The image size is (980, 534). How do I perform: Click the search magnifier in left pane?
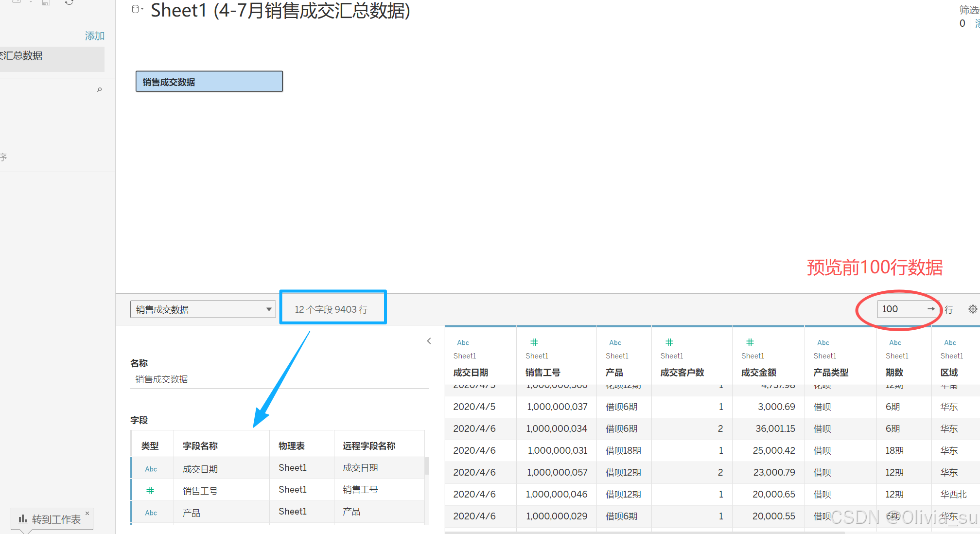99,89
